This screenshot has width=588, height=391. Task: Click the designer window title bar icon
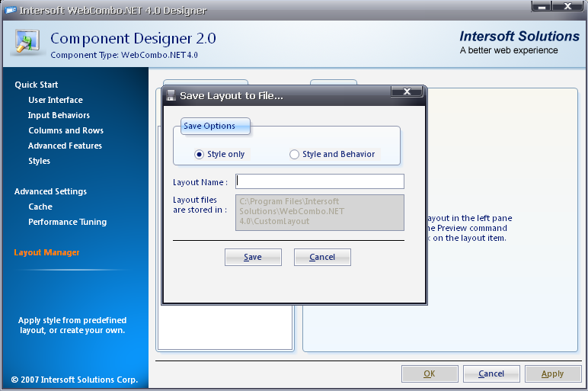coord(10,11)
